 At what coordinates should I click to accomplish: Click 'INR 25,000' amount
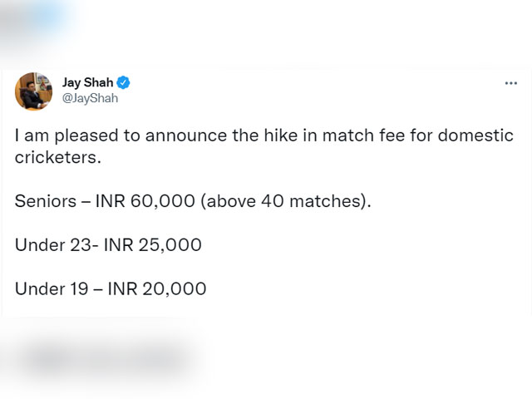[x=153, y=245]
